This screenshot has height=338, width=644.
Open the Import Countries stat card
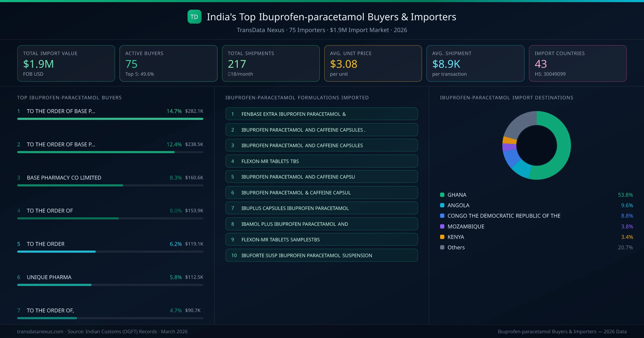pyautogui.click(x=577, y=63)
